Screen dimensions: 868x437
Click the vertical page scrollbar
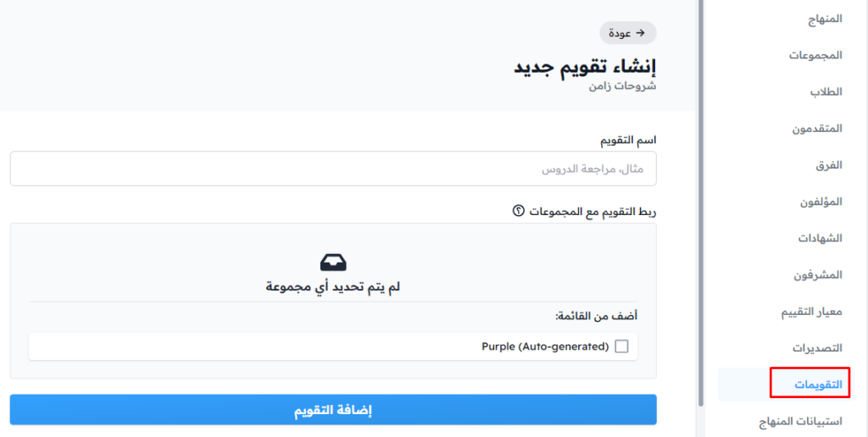coord(701,203)
